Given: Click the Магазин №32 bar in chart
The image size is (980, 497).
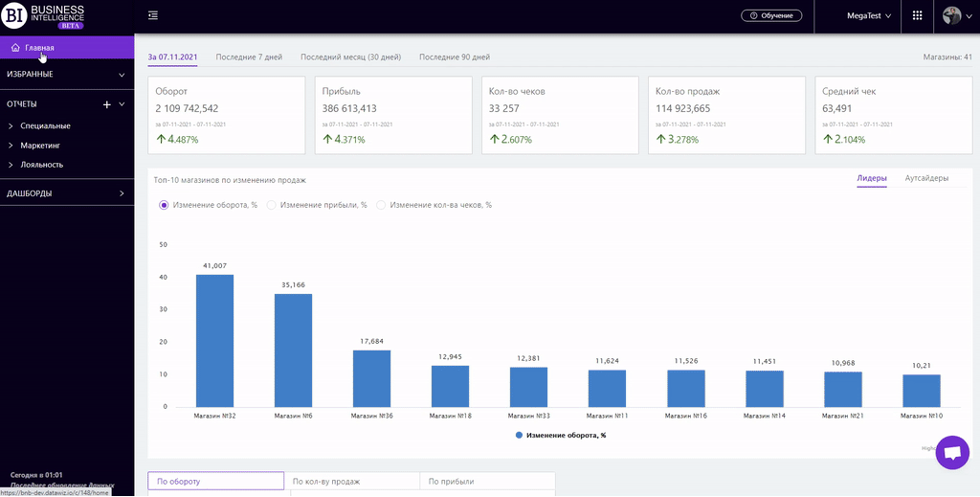Looking at the screenshot, I should point(214,340).
